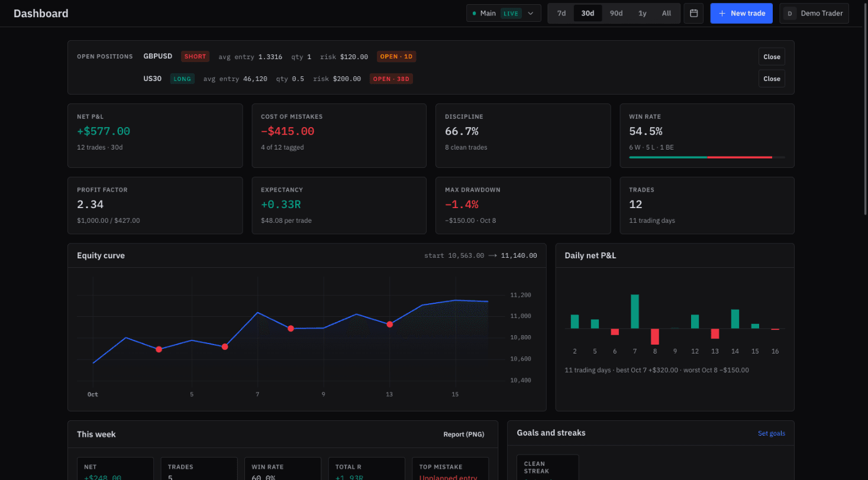Screen dimensions: 868x480
Task: Select the 7d time range tab
Action: [x=562, y=13]
